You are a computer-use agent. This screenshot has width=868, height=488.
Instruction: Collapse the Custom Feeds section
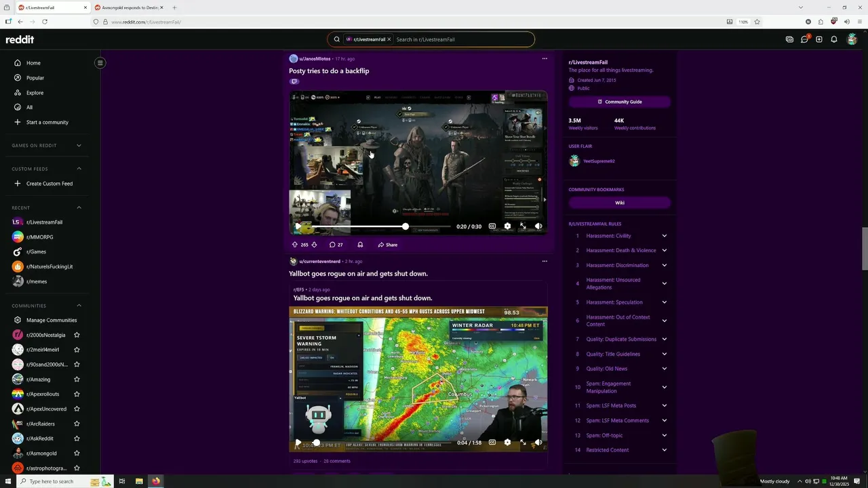tap(79, 169)
